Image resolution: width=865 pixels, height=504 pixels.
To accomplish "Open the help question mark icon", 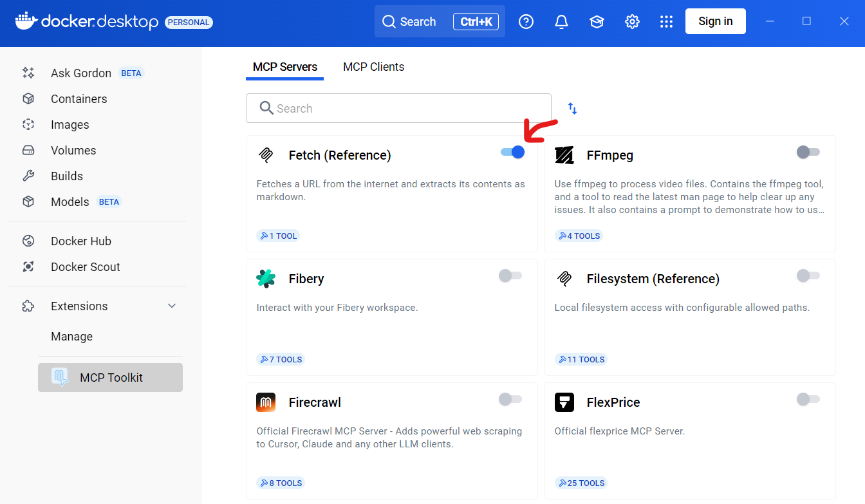I will [x=526, y=21].
